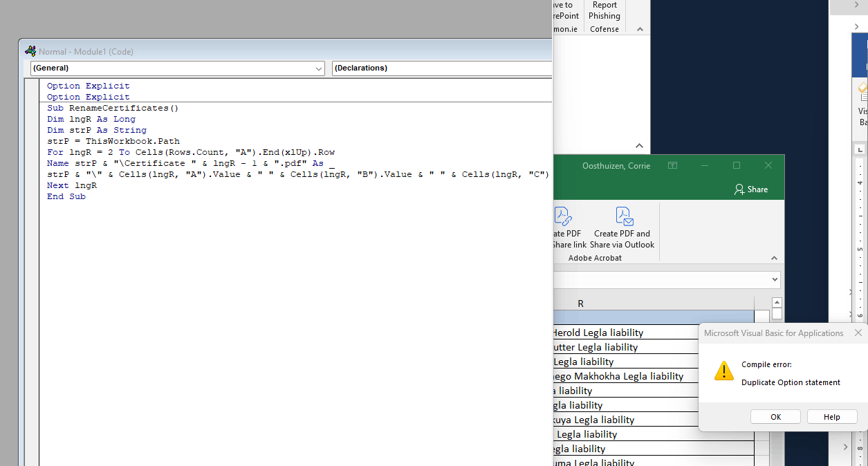Click the code line "End Sub"

[66, 196]
